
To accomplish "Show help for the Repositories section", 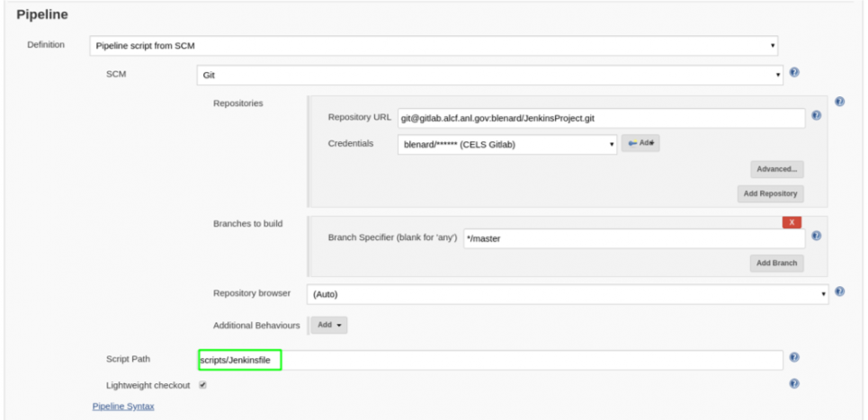I will click(x=839, y=103).
